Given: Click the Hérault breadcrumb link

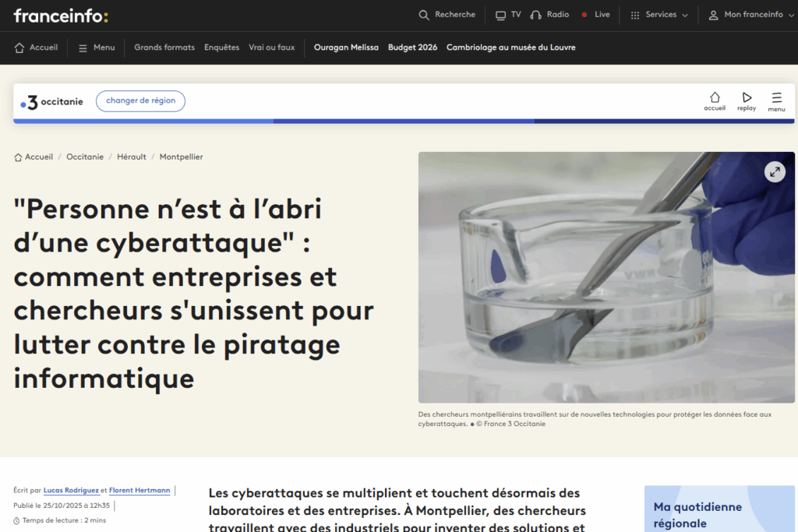Looking at the screenshot, I should coord(132,157).
